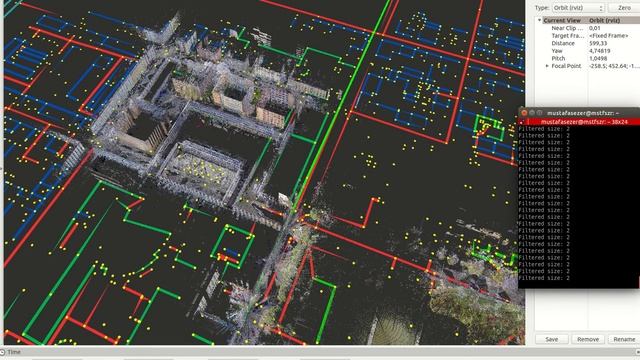Click the Save view button
The image size is (640, 360).
(x=551, y=339)
